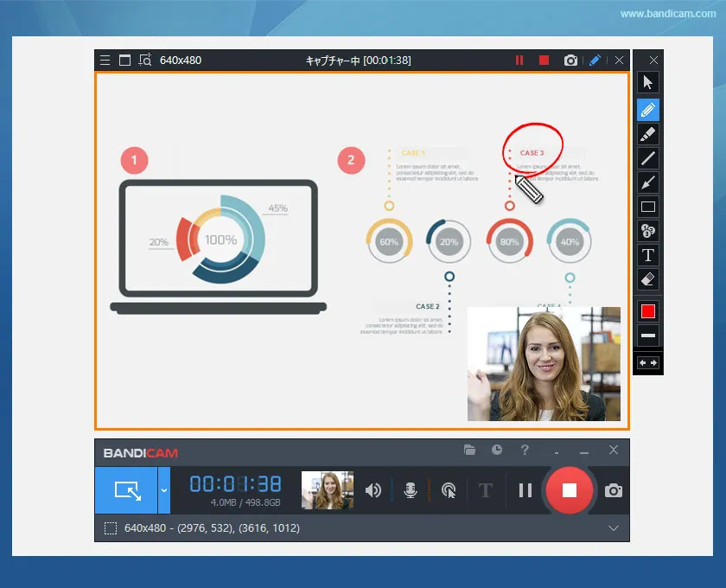Select the Rectangle tool
The image size is (726, 588).
coord(647,207)
